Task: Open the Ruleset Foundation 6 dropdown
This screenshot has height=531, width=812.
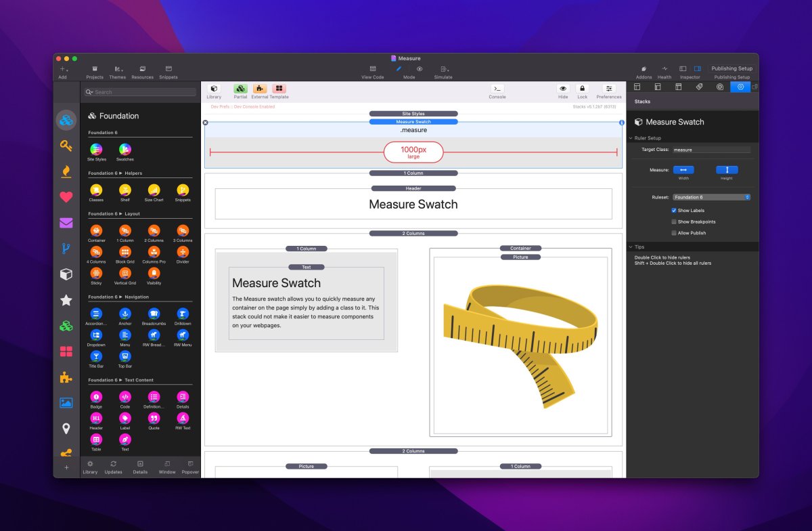Action: pyautogui.click(x=711, y=197)
